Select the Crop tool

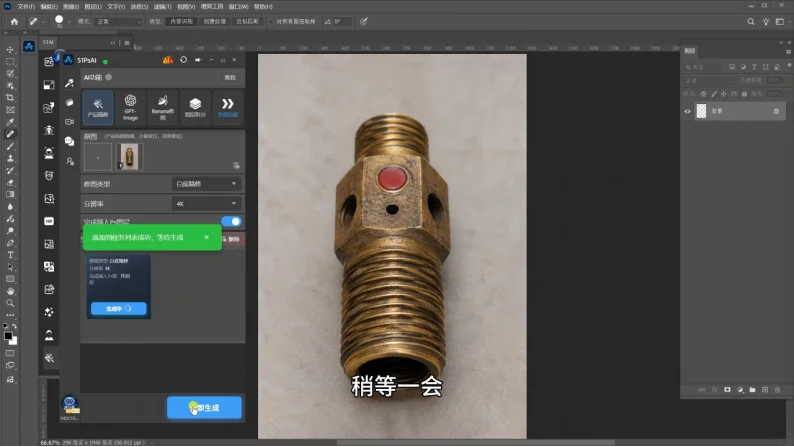[x=10, y=98]
